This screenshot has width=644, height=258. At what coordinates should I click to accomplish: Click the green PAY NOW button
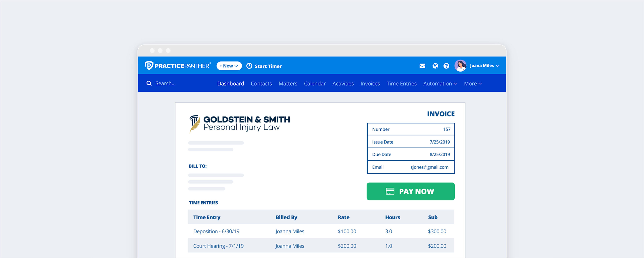(411, 191)
